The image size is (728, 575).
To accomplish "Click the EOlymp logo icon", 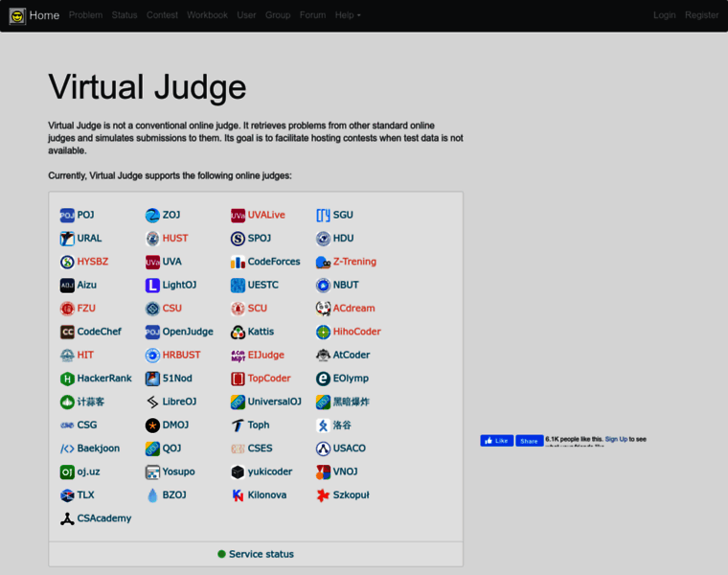I will 323,379.
